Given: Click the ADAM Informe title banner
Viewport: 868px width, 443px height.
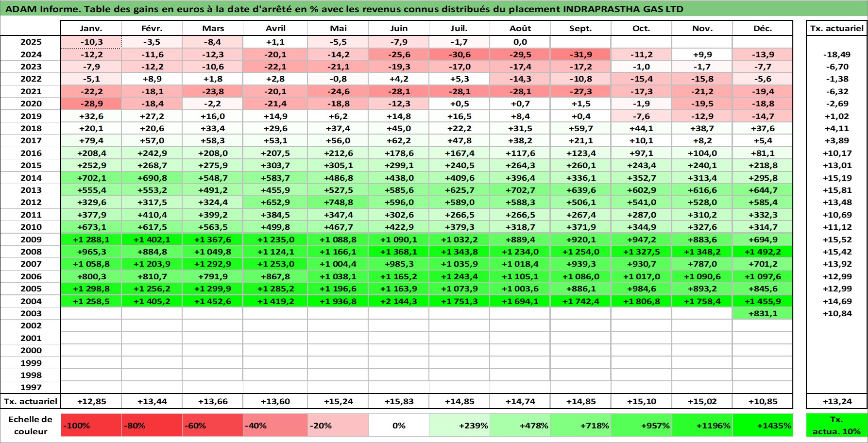Looking at the screenshot, I should pos(434,9).
